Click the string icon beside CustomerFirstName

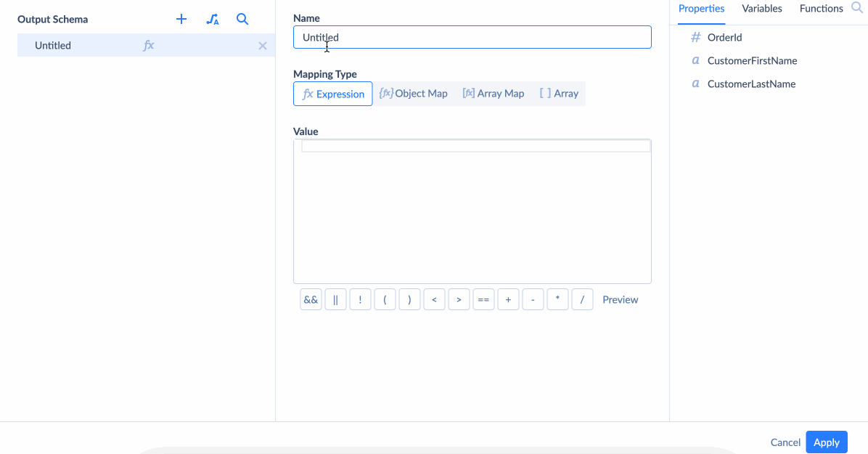click(x=696, y=61)
